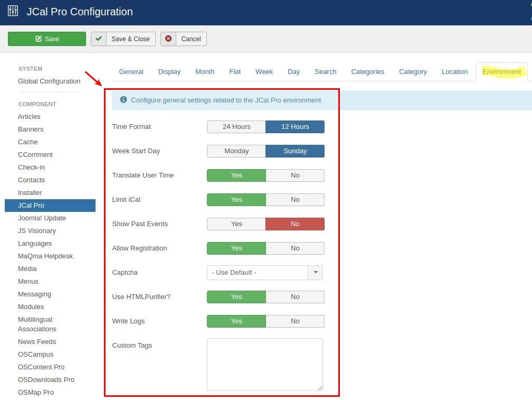The height and width of the screenshot is (400, 532).
Task: Open Multilingual Associations settings
Action: [37, 324]
